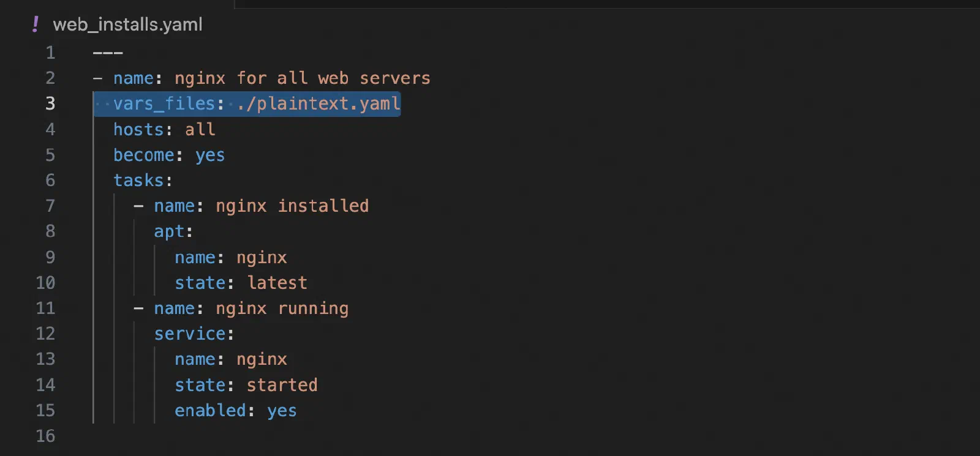Select line number 7 in gutter
The height and width of the screenshot is (456, 980).
50,206
